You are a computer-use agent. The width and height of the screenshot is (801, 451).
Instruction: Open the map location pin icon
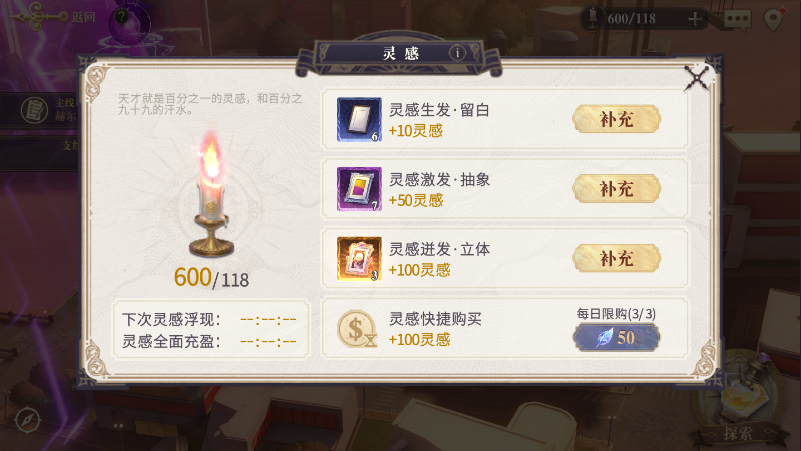[774, 19]
